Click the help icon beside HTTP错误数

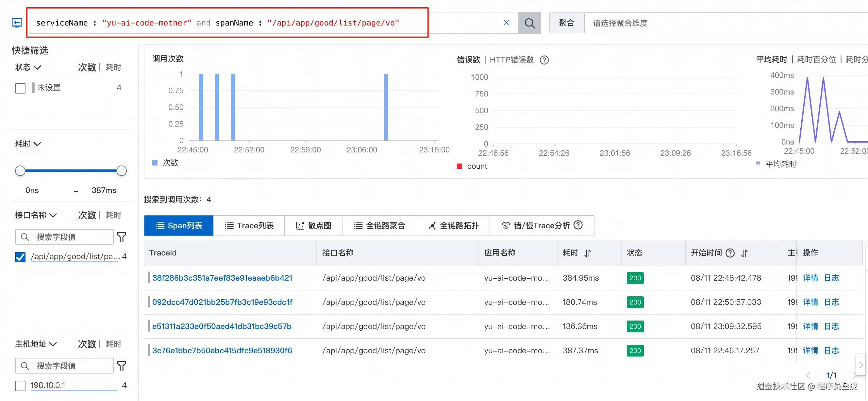point(544,60)
